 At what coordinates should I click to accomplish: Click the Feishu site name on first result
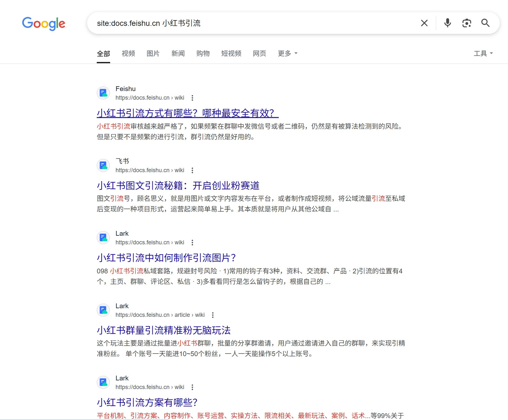tap(125, 89)
